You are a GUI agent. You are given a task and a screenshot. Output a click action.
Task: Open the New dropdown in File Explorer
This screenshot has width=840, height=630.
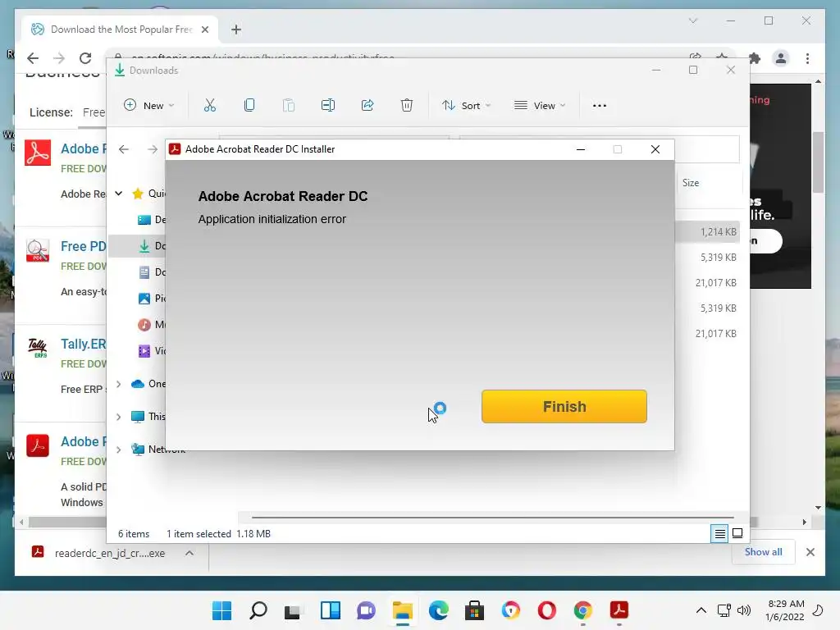[x=149, y=105]
